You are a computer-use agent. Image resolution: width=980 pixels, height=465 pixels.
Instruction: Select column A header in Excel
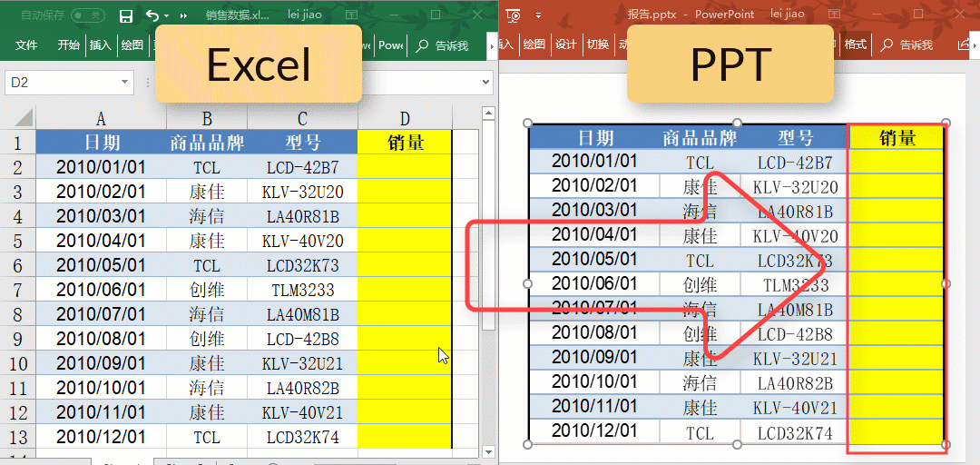tap(101, 118)
